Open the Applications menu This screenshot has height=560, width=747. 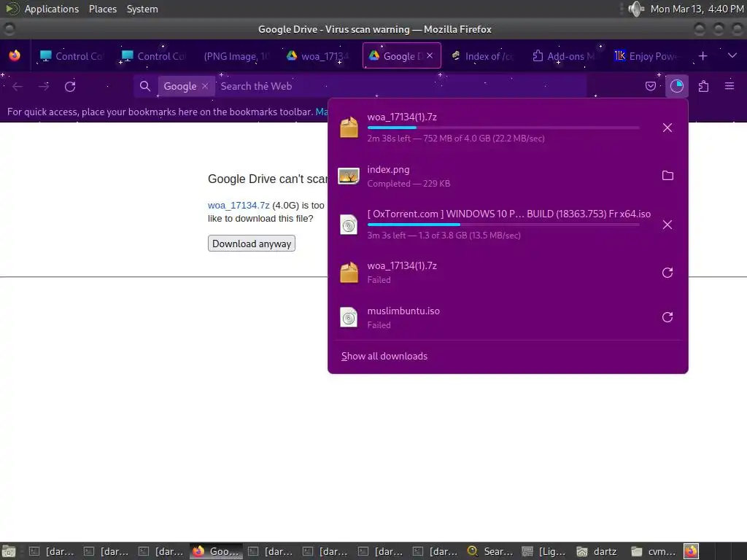point(52,9)
